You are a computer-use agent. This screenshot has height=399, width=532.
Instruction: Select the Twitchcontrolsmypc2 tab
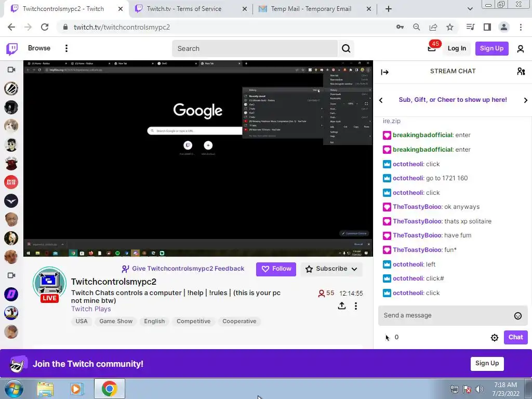tap(66, 9)
